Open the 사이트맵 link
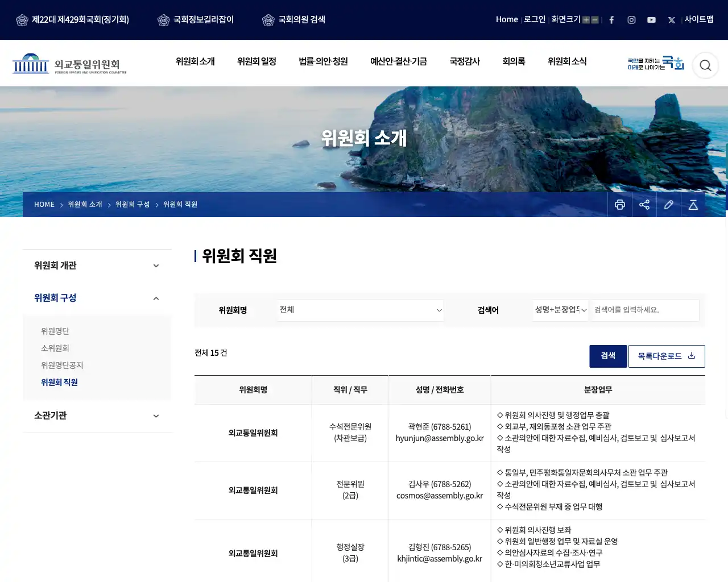Viewport: 728px width, 582px height. (699, 19)
